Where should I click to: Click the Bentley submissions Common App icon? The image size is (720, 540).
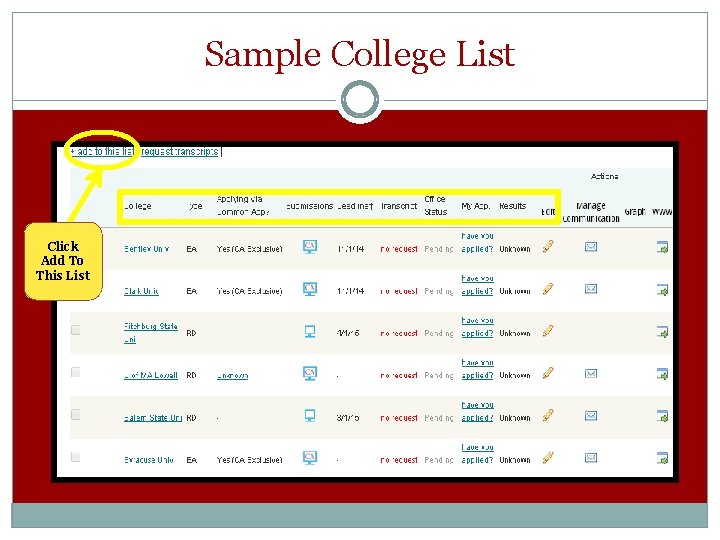coord(310,247)
